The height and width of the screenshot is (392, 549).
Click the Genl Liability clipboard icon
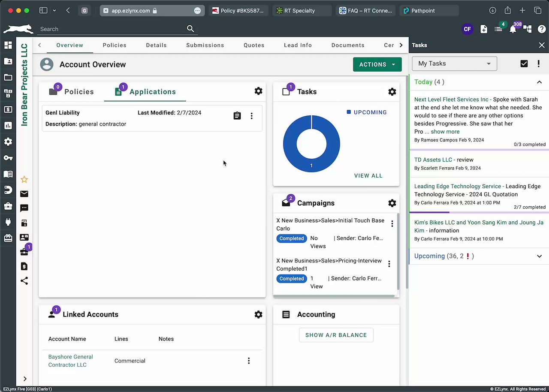(x=237, y=116)
